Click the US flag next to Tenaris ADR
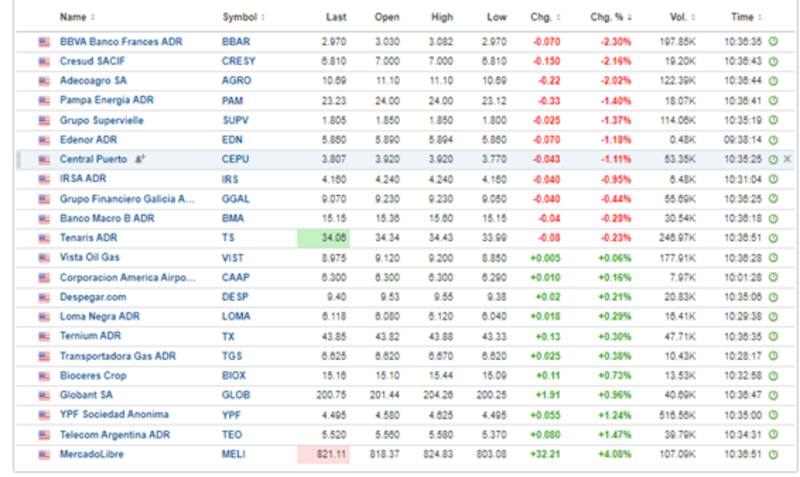The width and height of the screenshot is (800, 477). coord(43,238)
